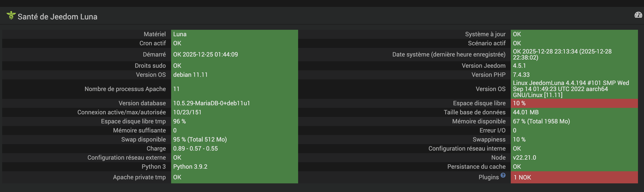
Task: Click the 'Version PHP' 7.4.33 value
Action: (x=521, y=75)
